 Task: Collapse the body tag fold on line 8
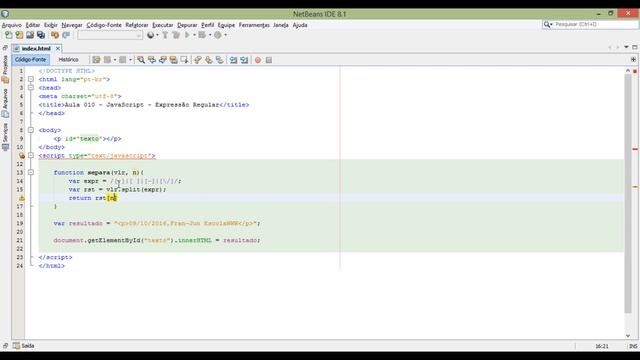tap(31, 130)
